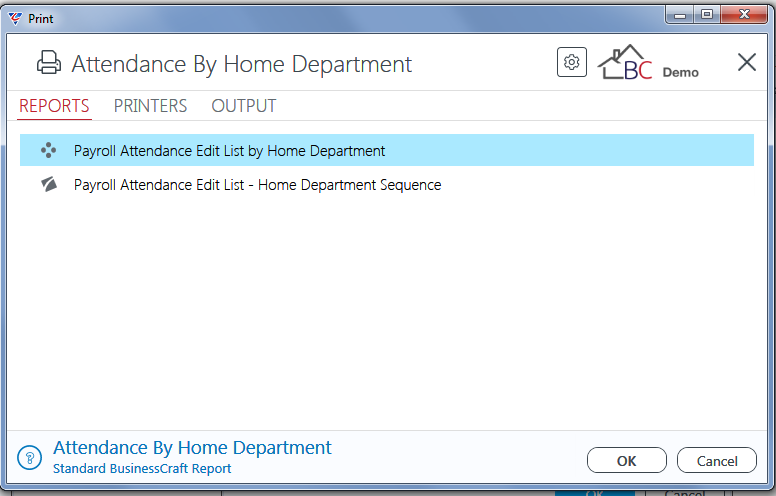776x496 pixels.
Task: Click the BC house logo
Action: (x=625, y=62)
